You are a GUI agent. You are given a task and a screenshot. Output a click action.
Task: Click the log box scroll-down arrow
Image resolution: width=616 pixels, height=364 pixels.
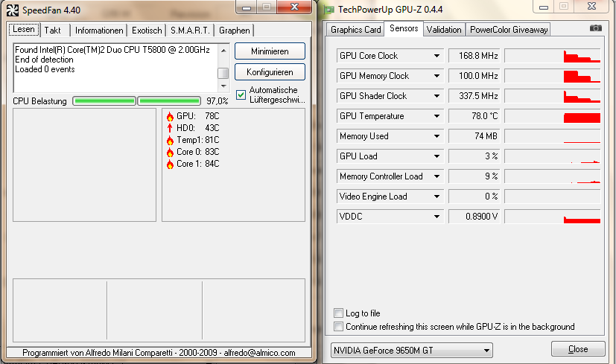[223, 86]
